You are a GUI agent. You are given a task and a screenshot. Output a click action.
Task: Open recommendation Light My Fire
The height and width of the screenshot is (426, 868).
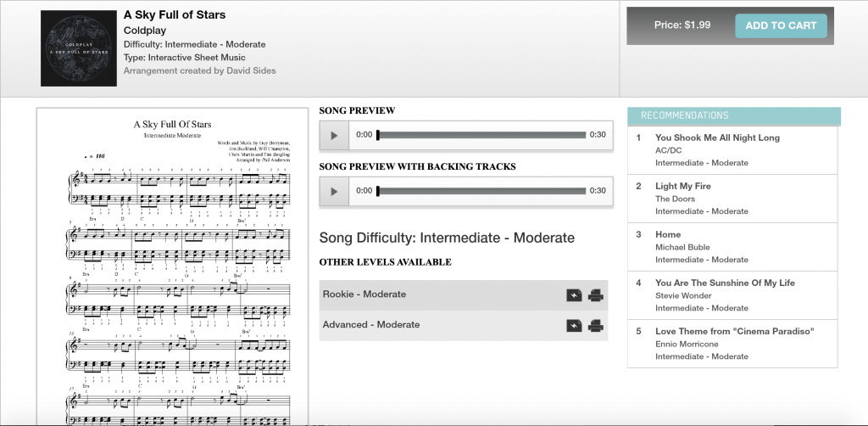tap(682, 186)
